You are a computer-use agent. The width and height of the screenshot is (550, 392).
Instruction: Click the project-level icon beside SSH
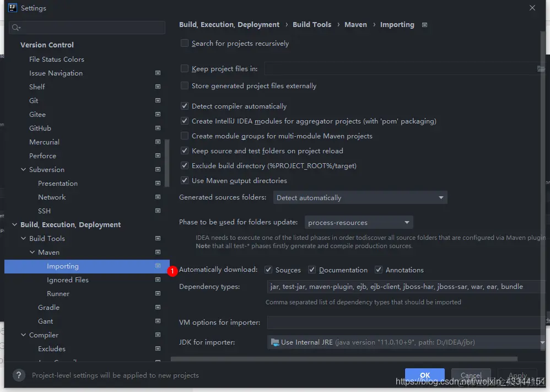[158, 211]
